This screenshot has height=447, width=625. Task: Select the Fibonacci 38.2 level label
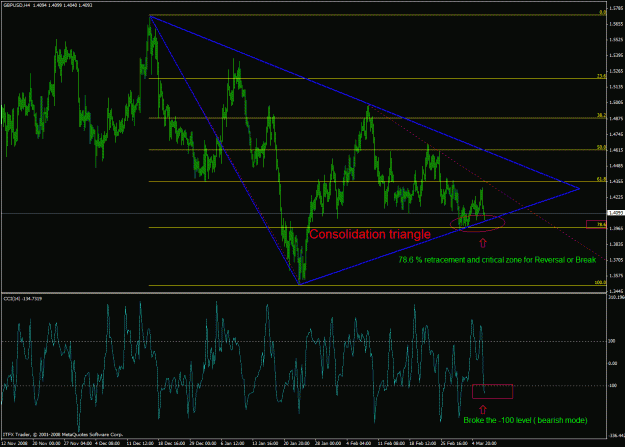[601, 115]
